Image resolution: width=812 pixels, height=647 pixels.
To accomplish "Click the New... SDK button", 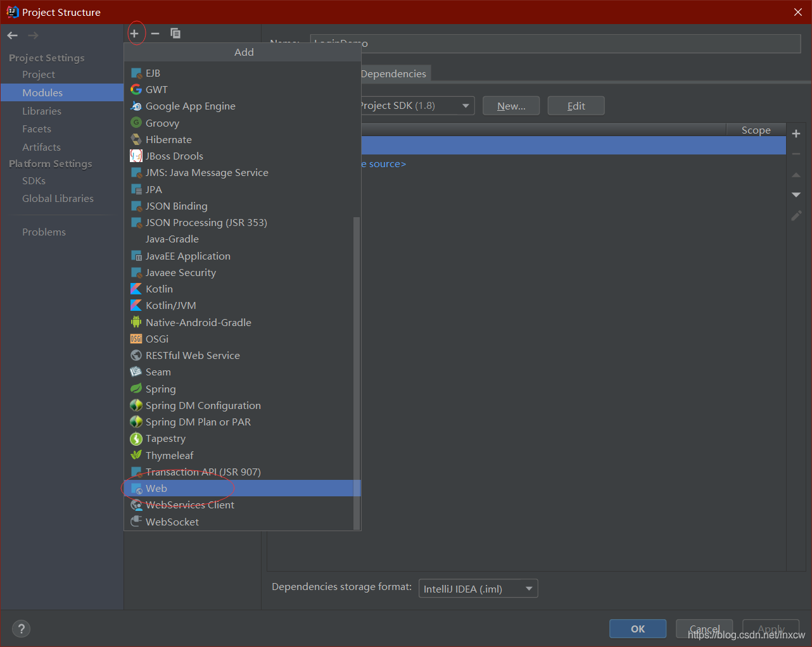I will point(511,106).
